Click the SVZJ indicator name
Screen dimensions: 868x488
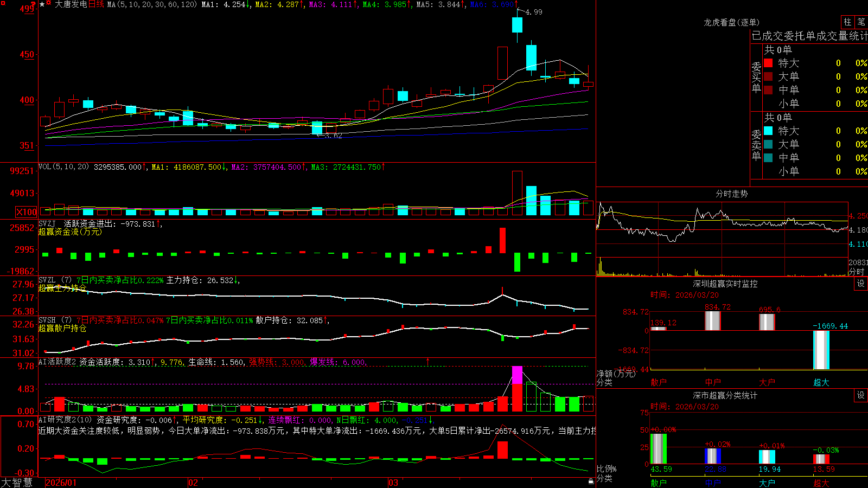pyautogui.click(x=47, y=223)
